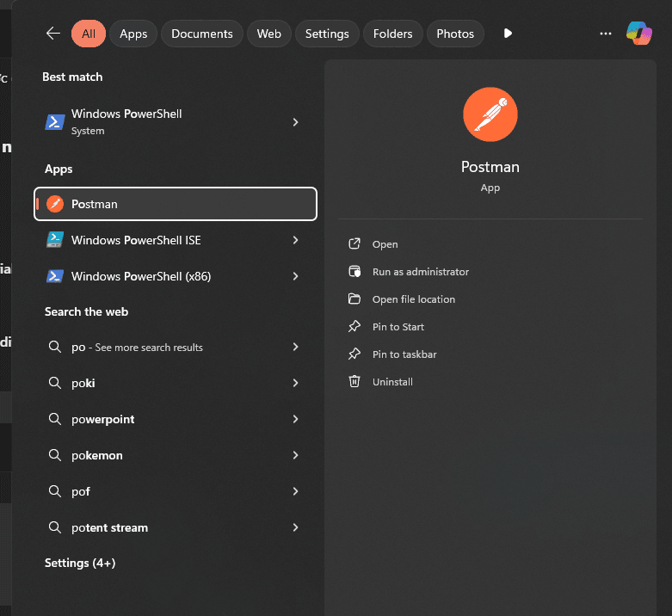Select the Documents filter tab

[201, 34]
